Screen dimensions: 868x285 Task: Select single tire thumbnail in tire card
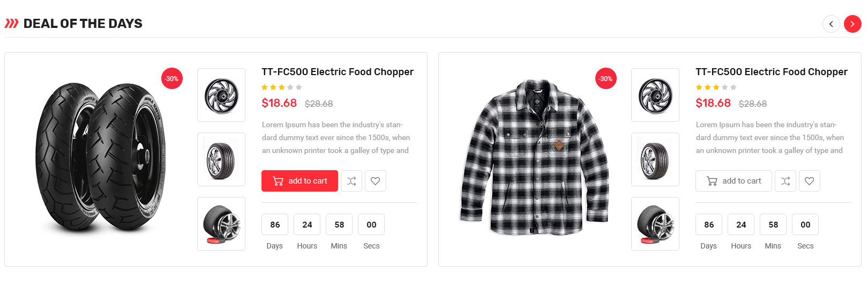[x=221, y=159]
